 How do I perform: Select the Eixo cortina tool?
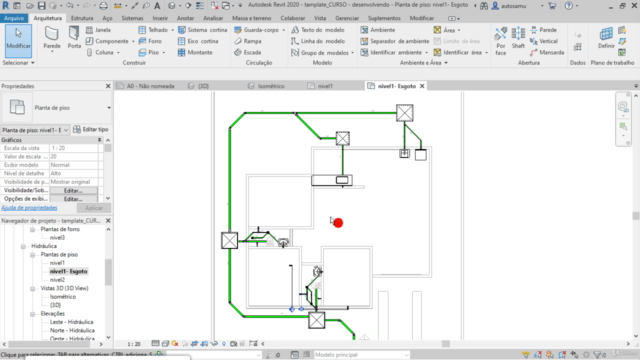[198, 41]
